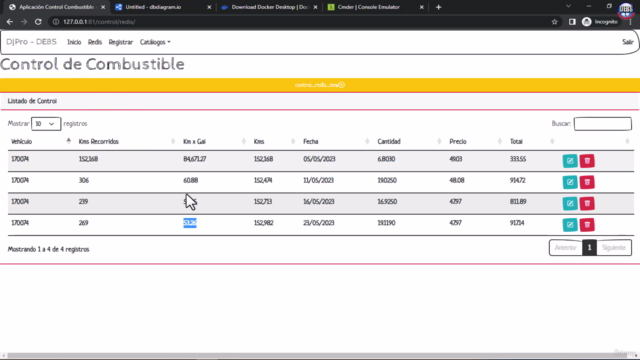640x360 pixels.
Task: Edit the row dated 16/05/2023
Action: 570,203
